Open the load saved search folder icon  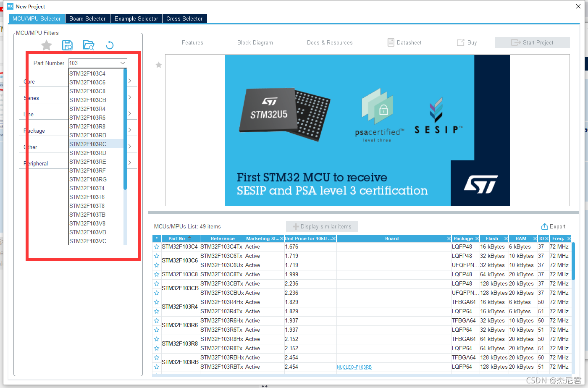coord(89,45)
